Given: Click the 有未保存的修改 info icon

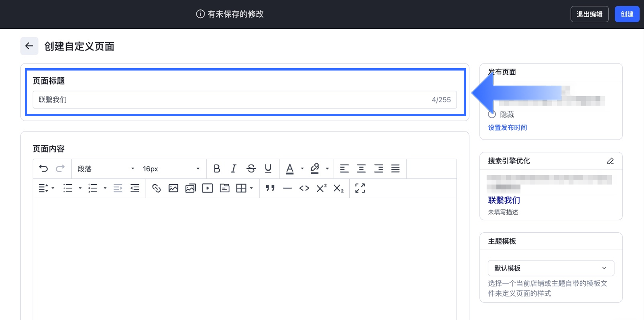Looking at the screenshot, I should tap(200, 14).
